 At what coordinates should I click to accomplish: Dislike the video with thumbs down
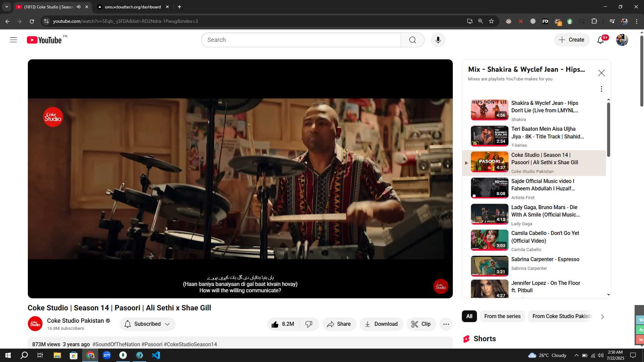click(309, 324)
